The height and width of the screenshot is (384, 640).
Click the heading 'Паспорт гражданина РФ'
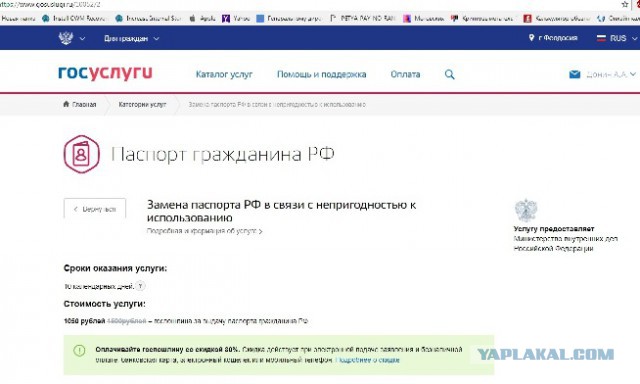click(222, 154)
